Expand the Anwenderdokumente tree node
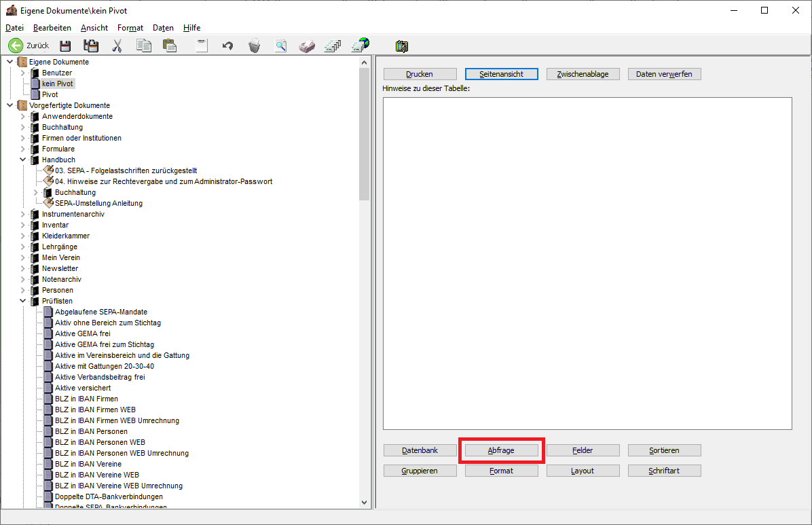The height and width of the screenshot is (525, 812). click(x=23, y=117)
